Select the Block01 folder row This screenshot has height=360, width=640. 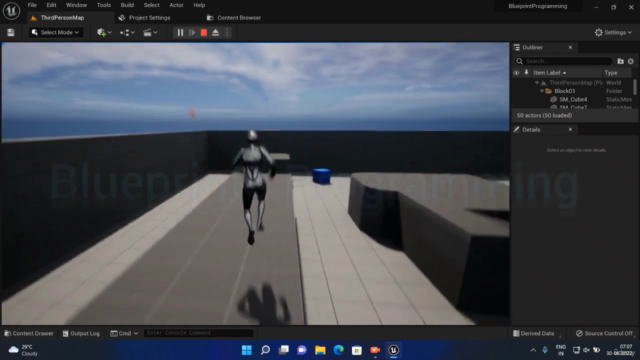572,91
